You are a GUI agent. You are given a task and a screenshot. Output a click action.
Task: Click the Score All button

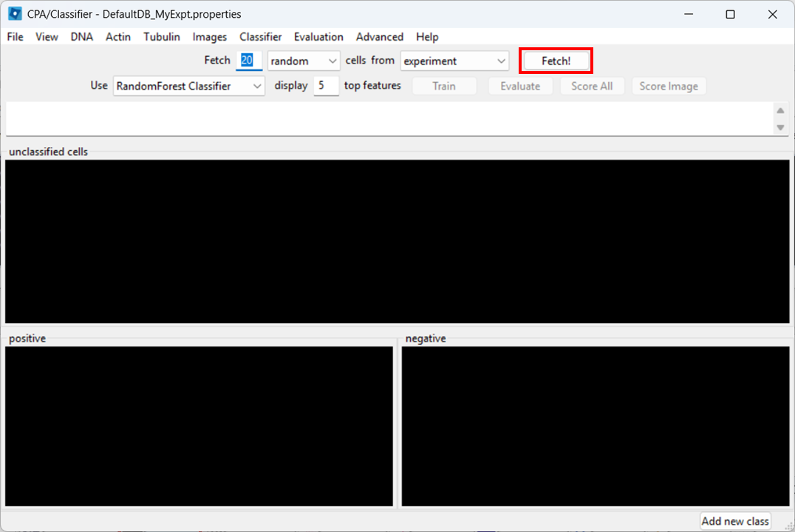coord(592,86)
